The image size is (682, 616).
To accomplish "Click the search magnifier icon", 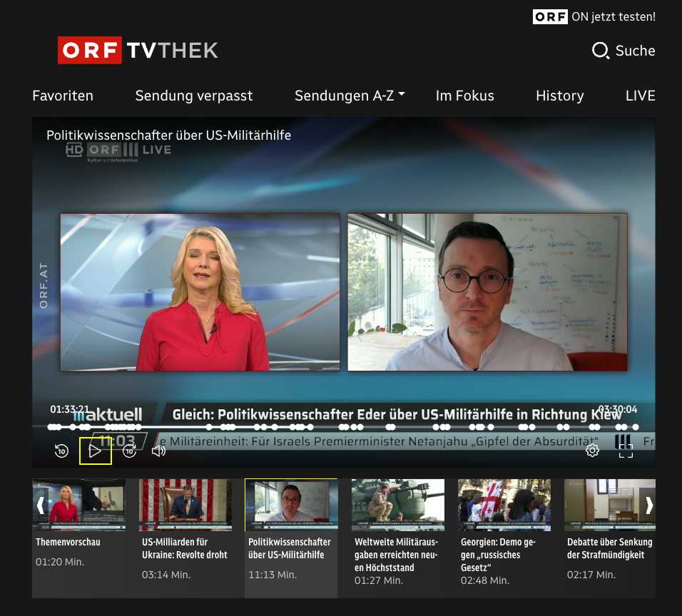I will point(600,51).
